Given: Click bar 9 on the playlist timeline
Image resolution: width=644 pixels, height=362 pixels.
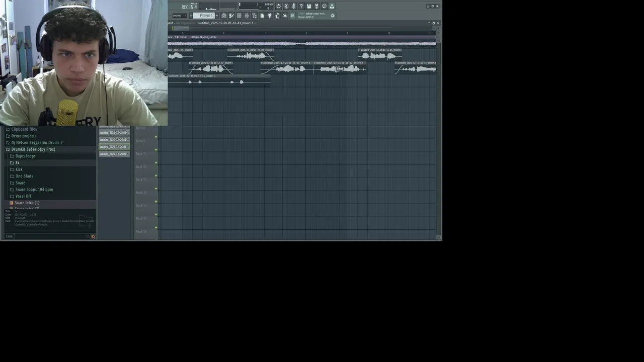Looking at the screenshot, I should pyautogui.click(x=347, y=33).
